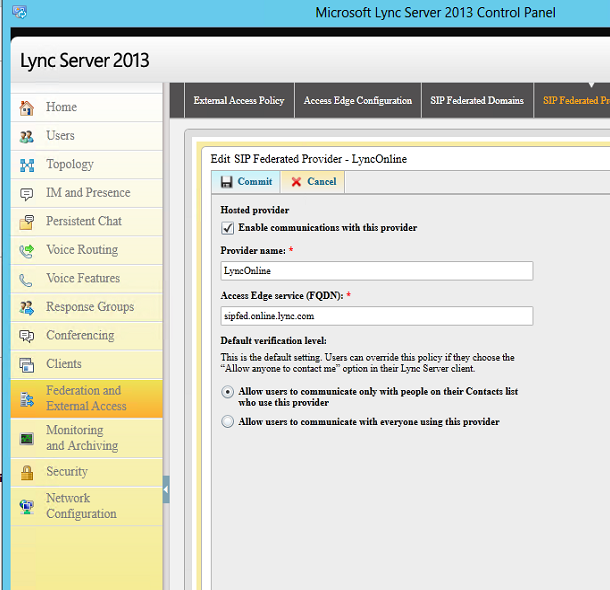Click the Home icon in sidebar
Screen dimensions: 610x590
click(27, 108)
